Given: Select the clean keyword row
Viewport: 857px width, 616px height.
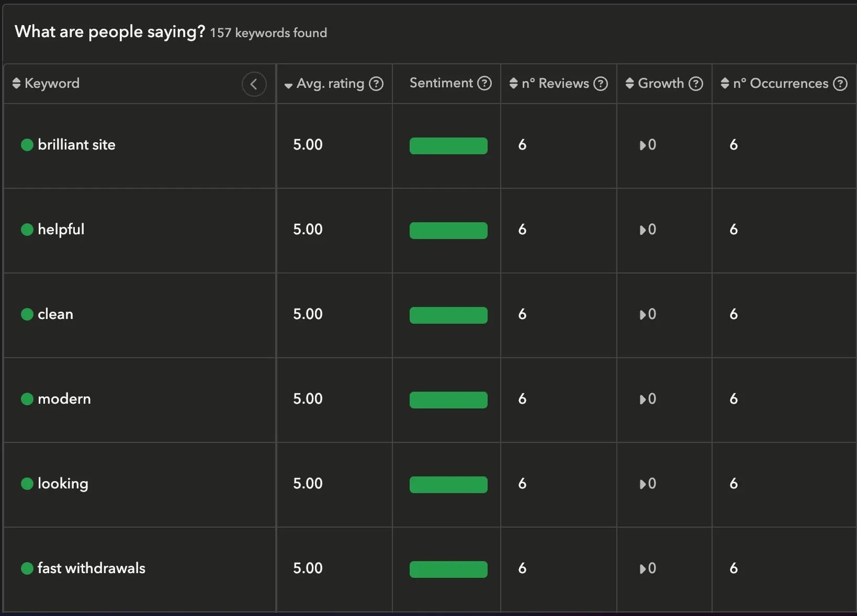Looking at the screenshot, I should [x=55, y=314].
